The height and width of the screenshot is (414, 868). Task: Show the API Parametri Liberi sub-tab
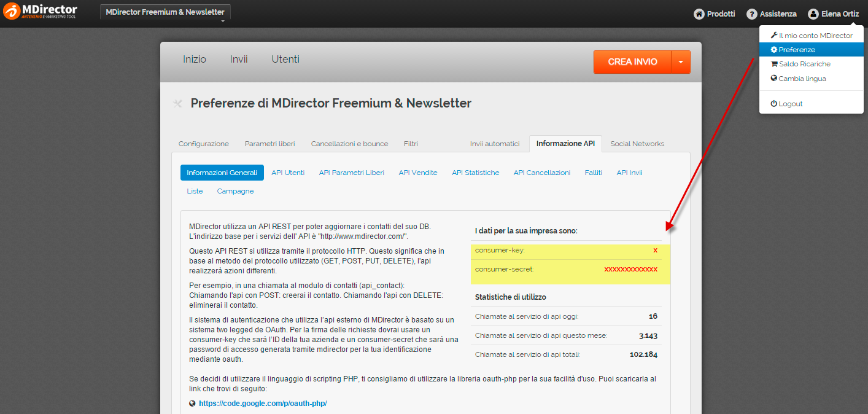352,173
